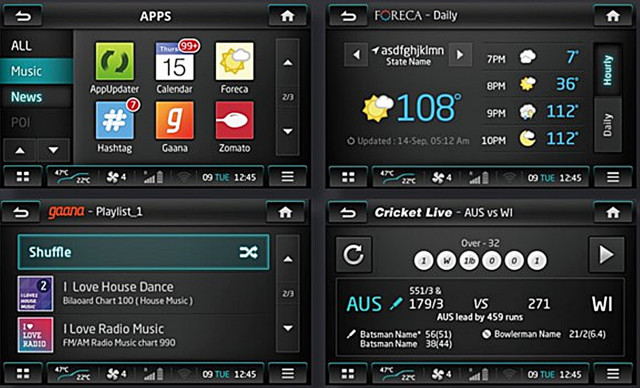This screenshot has width=640, height=388.
Task: Page up in Gaana playlist
Action: coord(288,259)
